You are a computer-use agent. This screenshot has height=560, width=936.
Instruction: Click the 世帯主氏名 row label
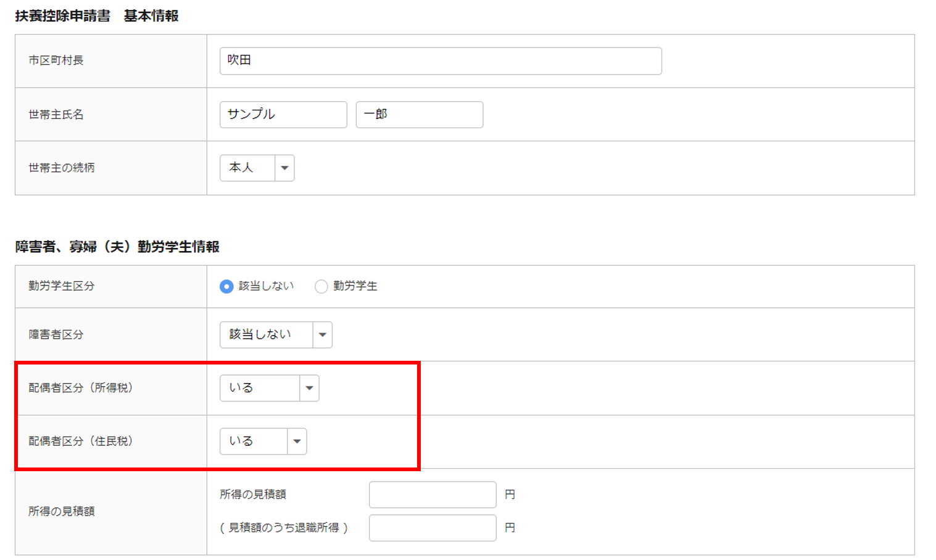point(56,115)
